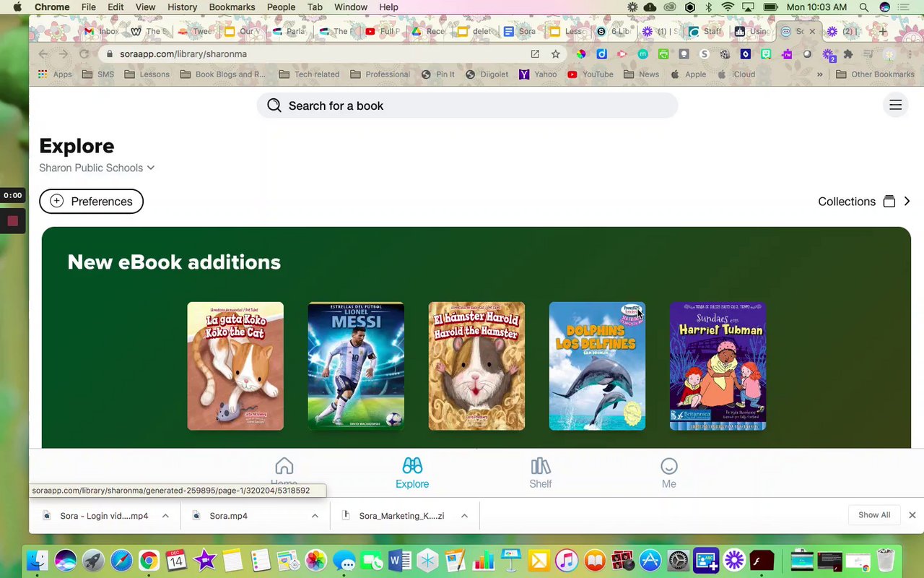Open Microsoft Word from the Dock
Viewport: 924px width, 578px height.
399,560
